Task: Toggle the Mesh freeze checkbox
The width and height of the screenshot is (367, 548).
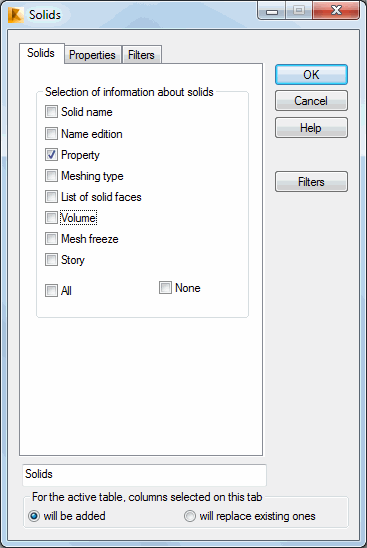Action: [x=51, y=239]
